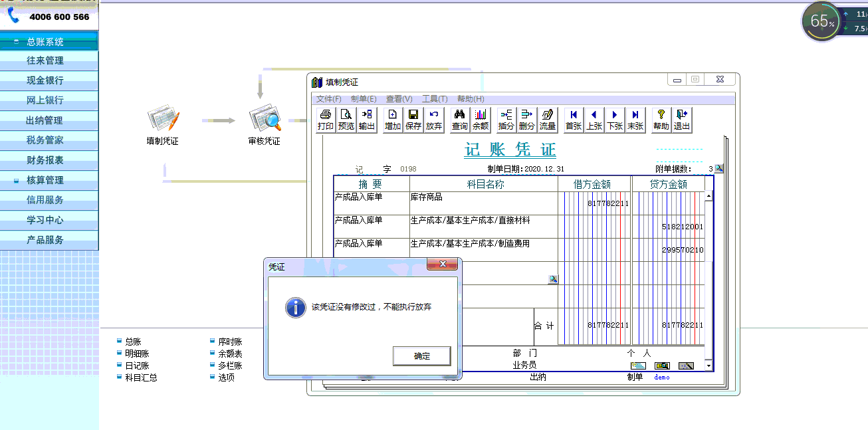The height and width of the screenshot is (430, 868).
Task: Delete an entry line with 删分
Action: (527, 120)
